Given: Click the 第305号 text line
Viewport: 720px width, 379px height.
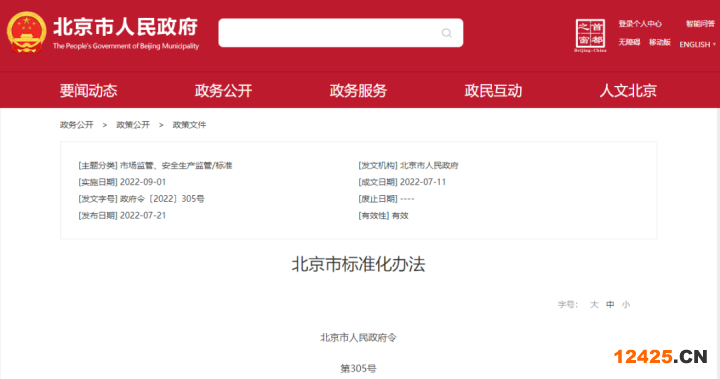Looking at the screenshot, I should click(359, 368).
